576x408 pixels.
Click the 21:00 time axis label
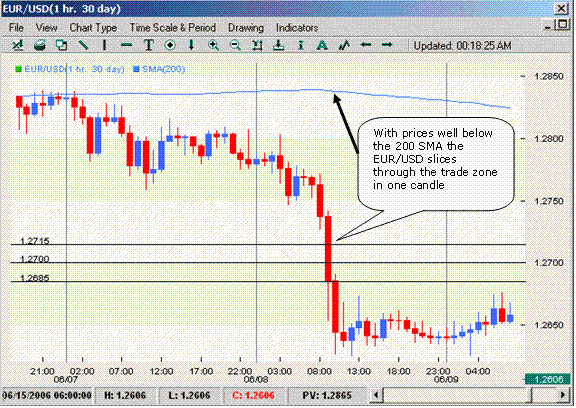42,371
